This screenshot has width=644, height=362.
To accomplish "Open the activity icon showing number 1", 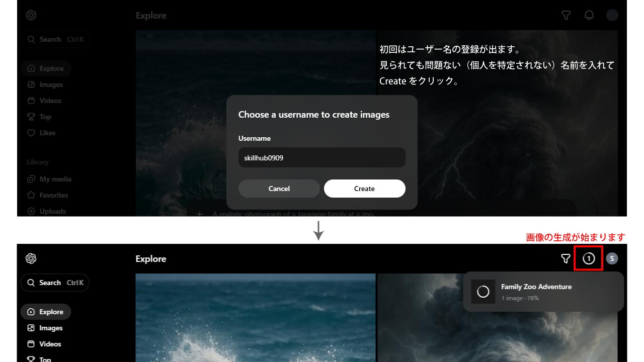I will click(x=589, y=258).
